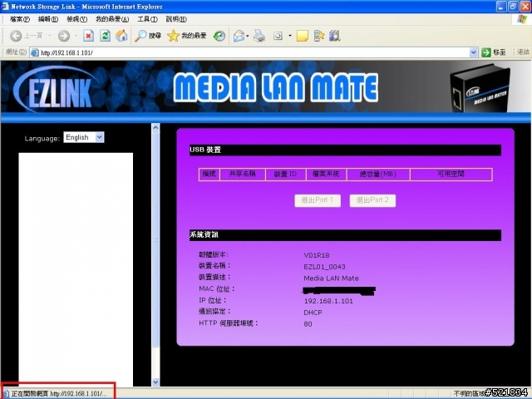
Task: Click the Back arrow toolbar button
Action: 16,36
